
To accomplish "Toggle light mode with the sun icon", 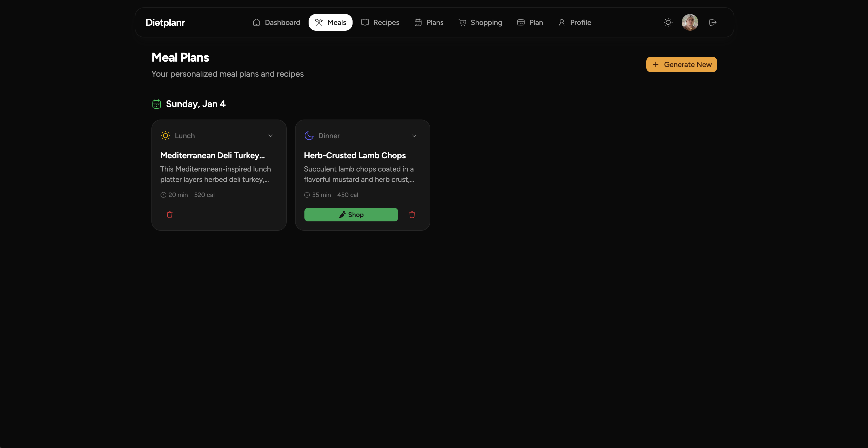I will 668,22.
